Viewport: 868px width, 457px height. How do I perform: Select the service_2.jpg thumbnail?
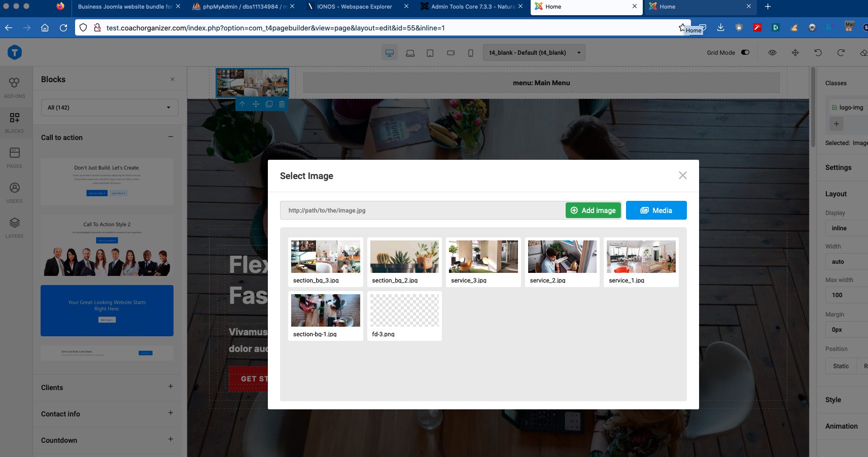pyautogui.click(x=562, y=262)
